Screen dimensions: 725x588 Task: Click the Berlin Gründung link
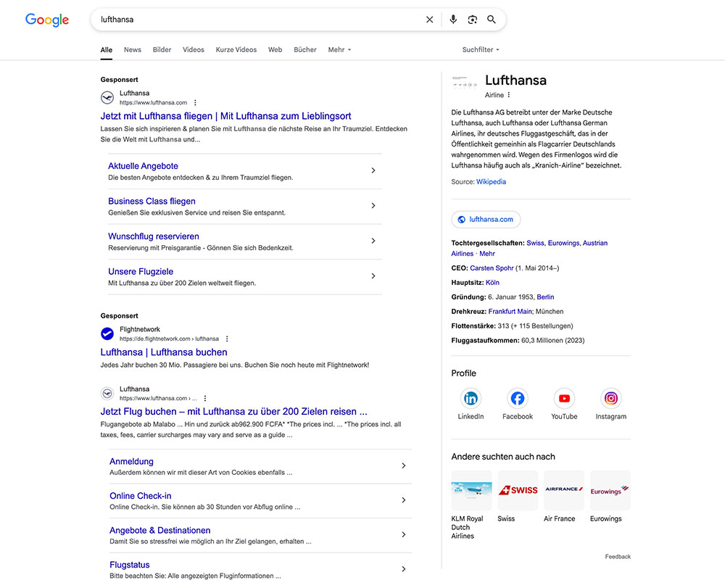click(x=545, y=297)
